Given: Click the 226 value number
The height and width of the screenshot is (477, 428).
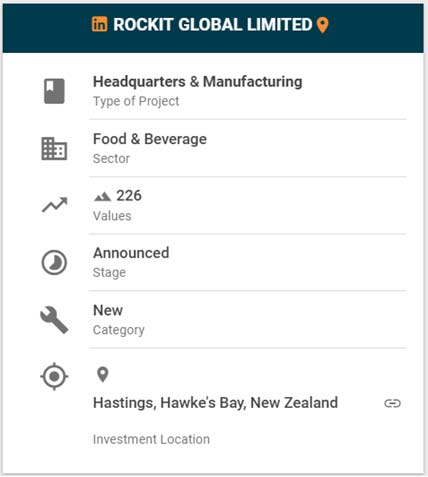Looking at the screenshot, I should click(129, 196).
